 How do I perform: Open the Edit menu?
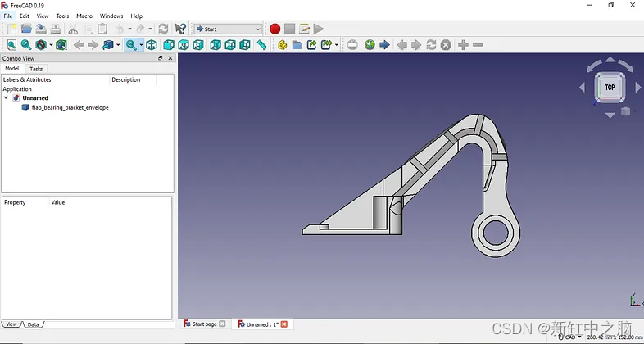(25, 16)
